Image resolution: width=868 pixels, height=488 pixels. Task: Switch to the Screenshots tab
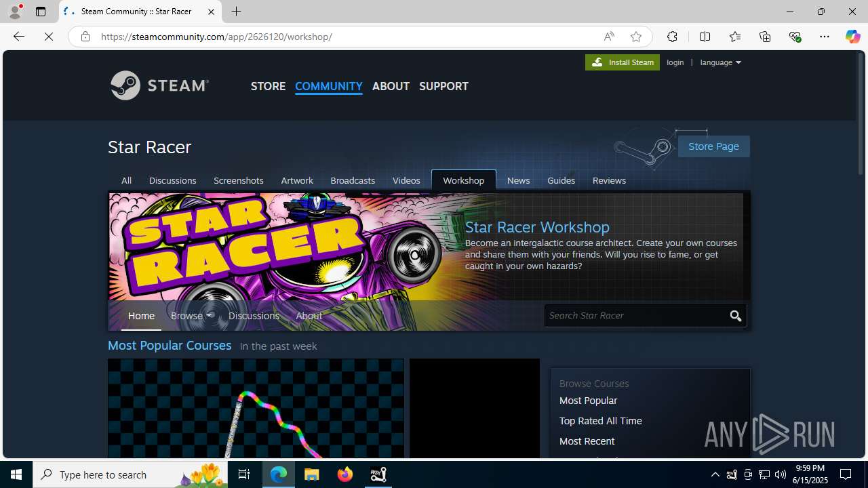pos(238,180)
